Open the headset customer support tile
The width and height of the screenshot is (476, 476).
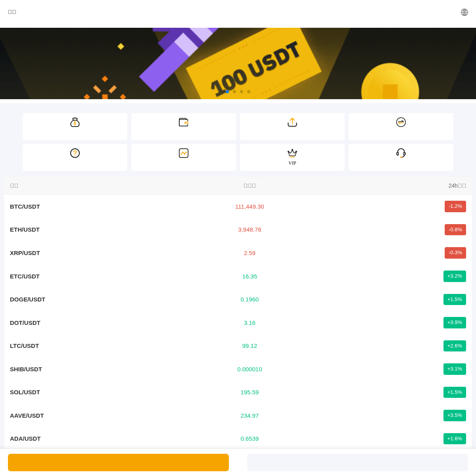[x=401, y=157]
